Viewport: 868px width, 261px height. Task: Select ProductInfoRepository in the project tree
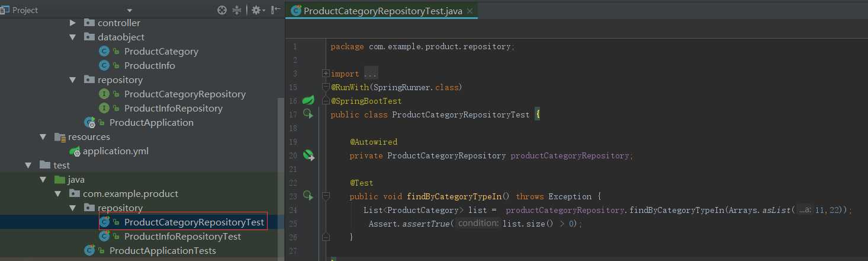point(173,109)
